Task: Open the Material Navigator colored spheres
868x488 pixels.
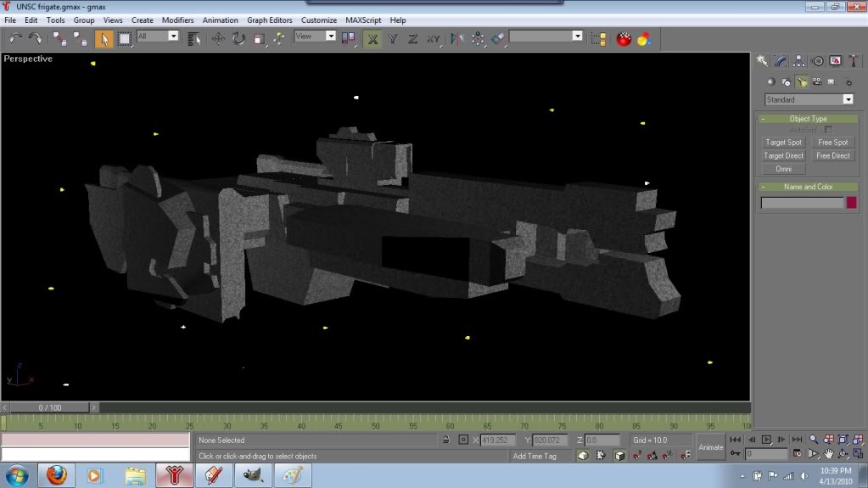Action: point(644,39)
